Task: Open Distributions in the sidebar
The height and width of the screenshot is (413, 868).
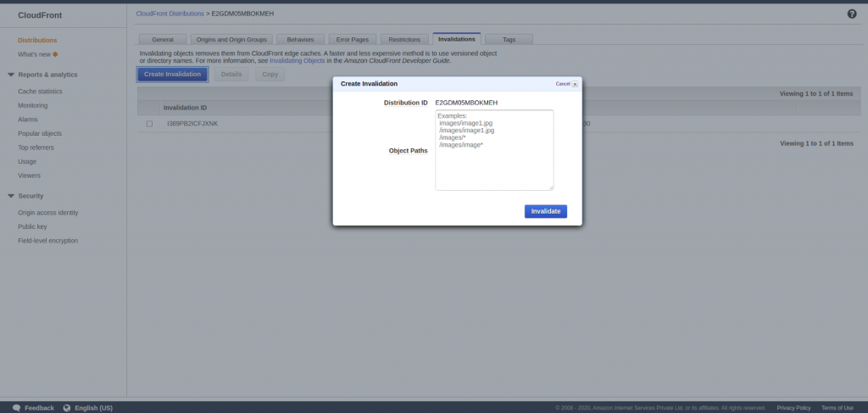Action: 37,41
